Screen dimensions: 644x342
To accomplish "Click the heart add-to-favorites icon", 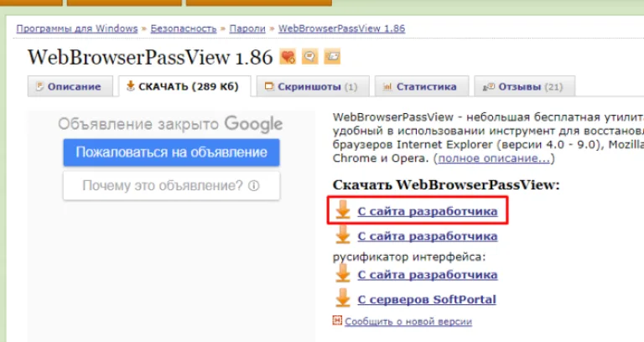I will 288,57.
